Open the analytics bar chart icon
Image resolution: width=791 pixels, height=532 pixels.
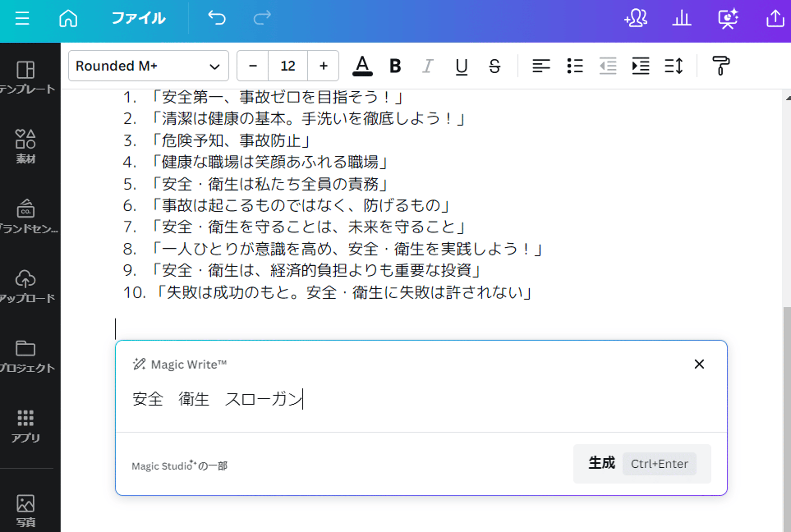pos(682,18)
